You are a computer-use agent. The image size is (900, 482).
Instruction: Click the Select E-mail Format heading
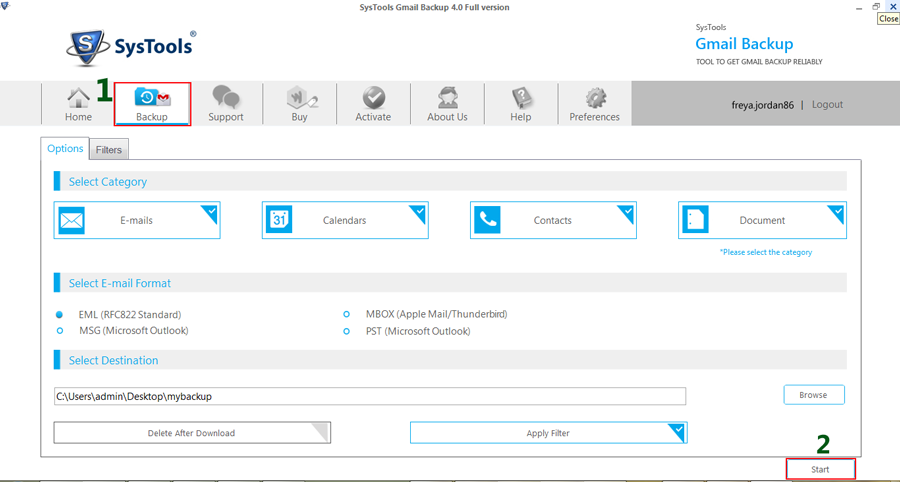pyautogui.click(x=120, y=283)
